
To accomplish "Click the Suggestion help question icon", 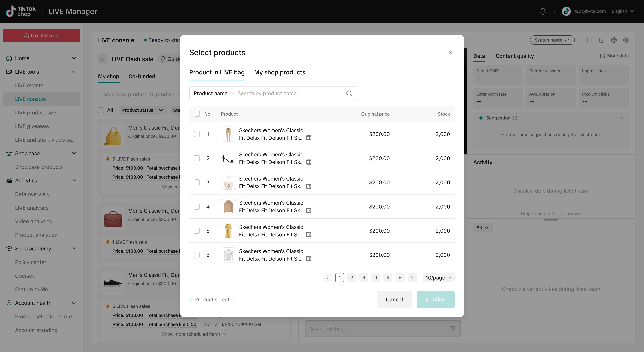I will click(x=515, y=118).
